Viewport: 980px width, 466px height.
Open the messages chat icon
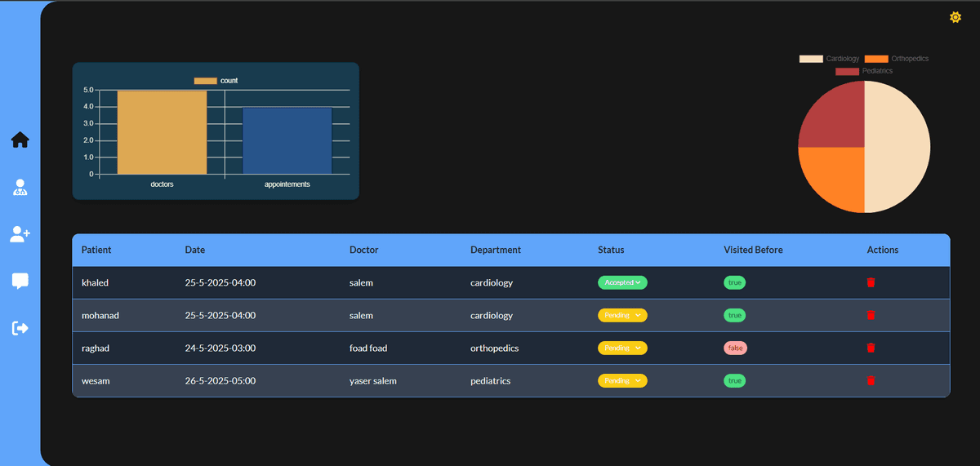[x=20, y=281]
